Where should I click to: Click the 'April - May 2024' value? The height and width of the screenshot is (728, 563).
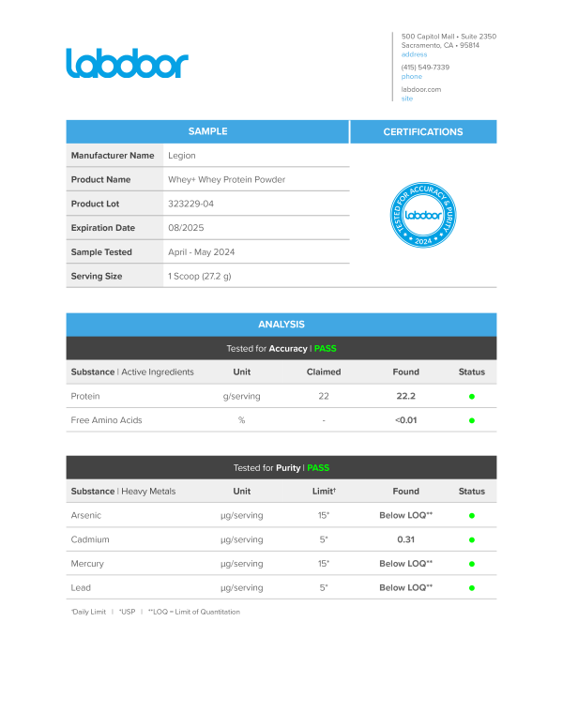[x=201, y=252]
